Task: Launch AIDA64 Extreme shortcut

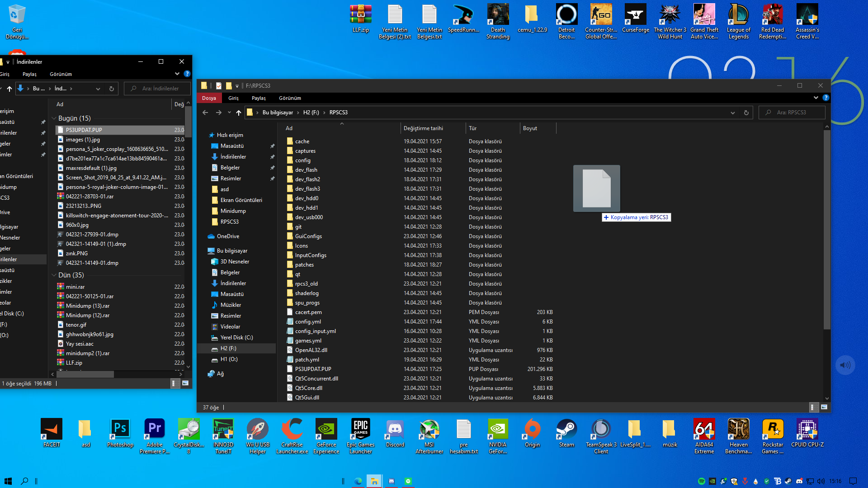Action: [x=704, y=436]
